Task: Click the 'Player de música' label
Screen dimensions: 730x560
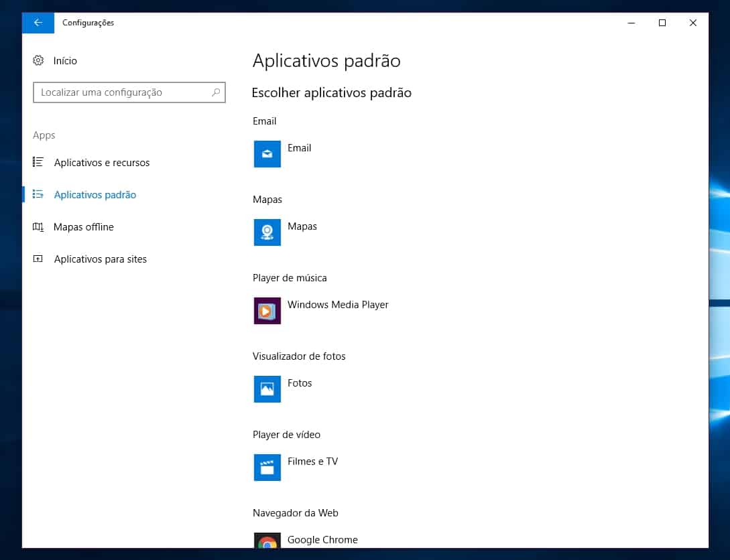Action: [x=290, y=278]
